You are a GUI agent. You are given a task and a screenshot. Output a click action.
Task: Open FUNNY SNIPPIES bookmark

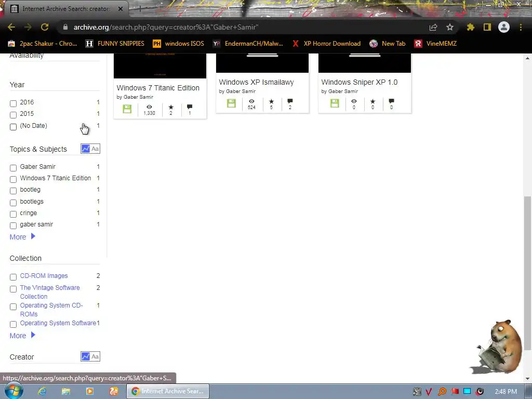pyautogui.click(x=115, y=44)
